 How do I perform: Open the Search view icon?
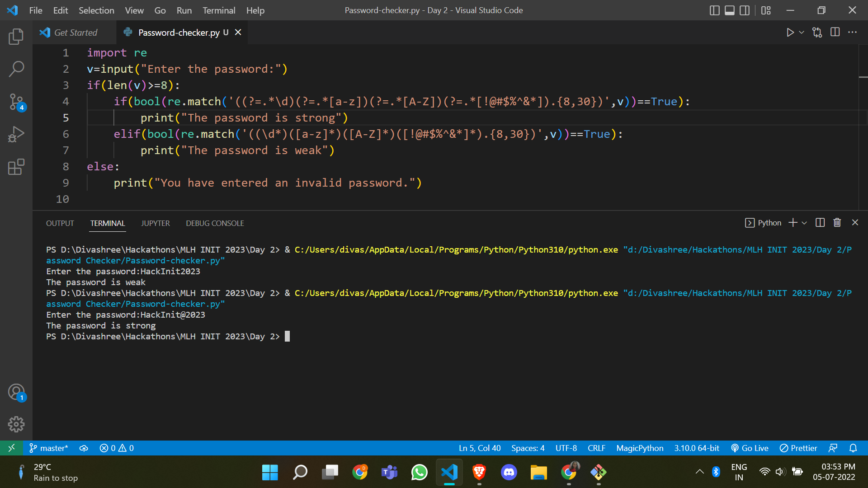16,69
